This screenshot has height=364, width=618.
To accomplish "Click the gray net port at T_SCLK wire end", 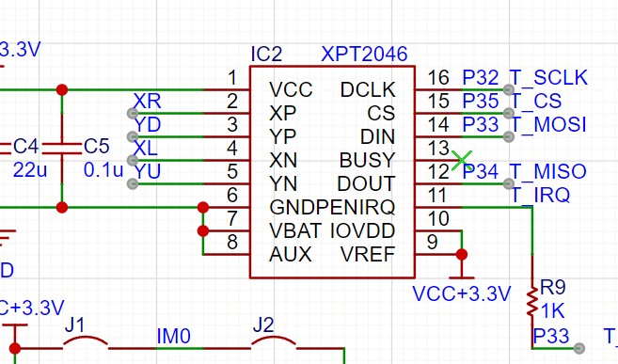I will (509, 89).
